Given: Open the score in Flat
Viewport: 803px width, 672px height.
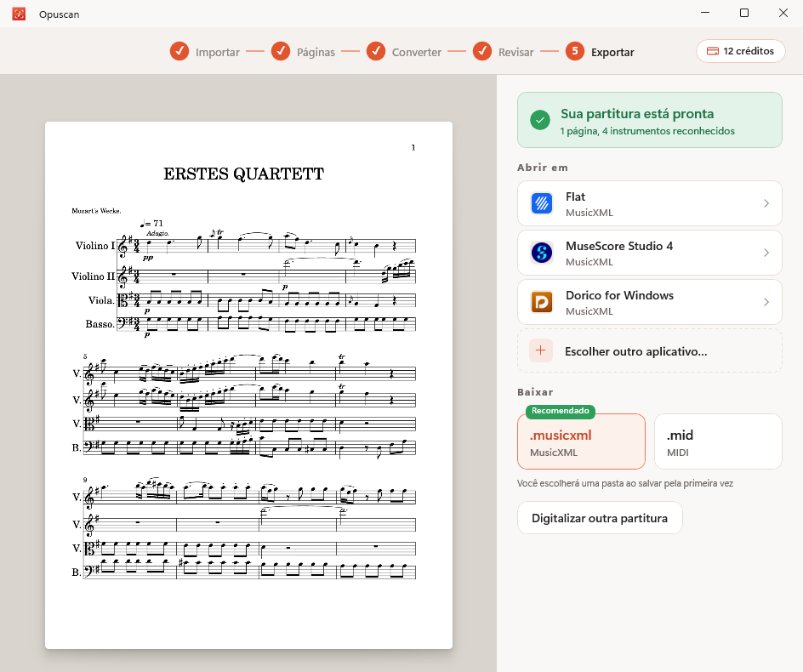Looking at the screenshot, I should click(649, 203).
